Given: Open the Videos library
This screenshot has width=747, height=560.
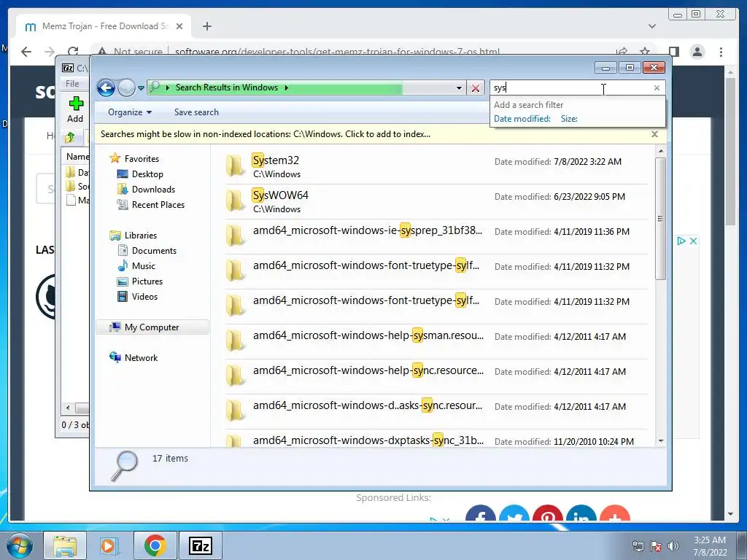Looking at the screenshot, I should pos(144,297).
